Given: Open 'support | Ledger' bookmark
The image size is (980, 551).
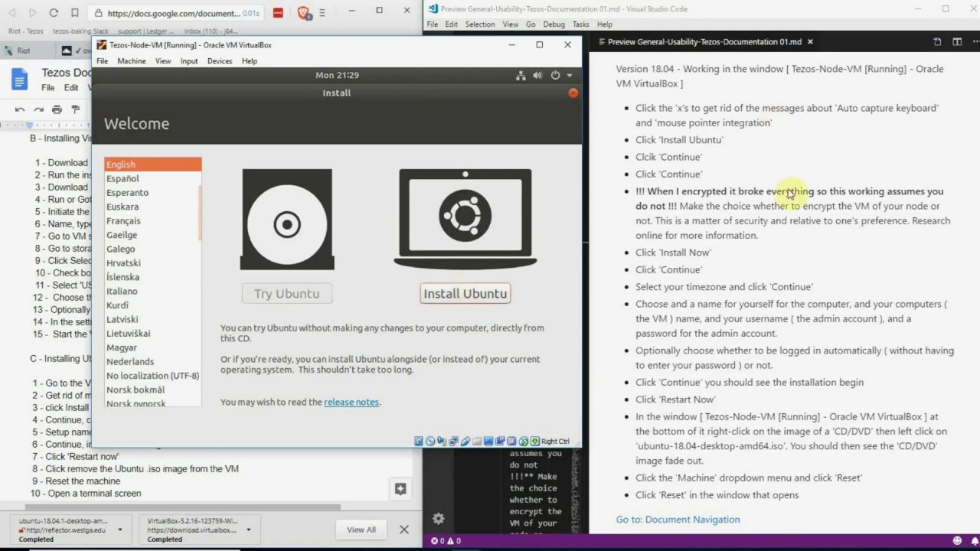Looking at the screenshot, I should click(145, 31).
